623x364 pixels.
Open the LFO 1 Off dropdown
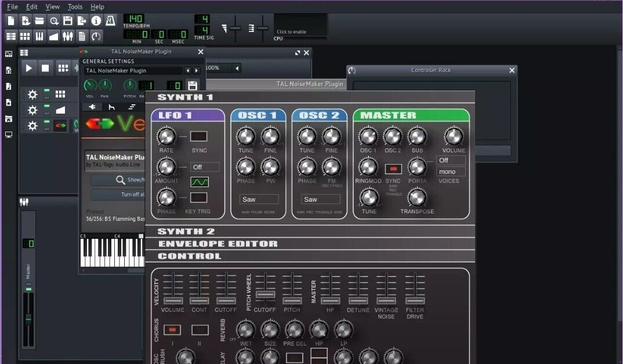tap(205, 167)
